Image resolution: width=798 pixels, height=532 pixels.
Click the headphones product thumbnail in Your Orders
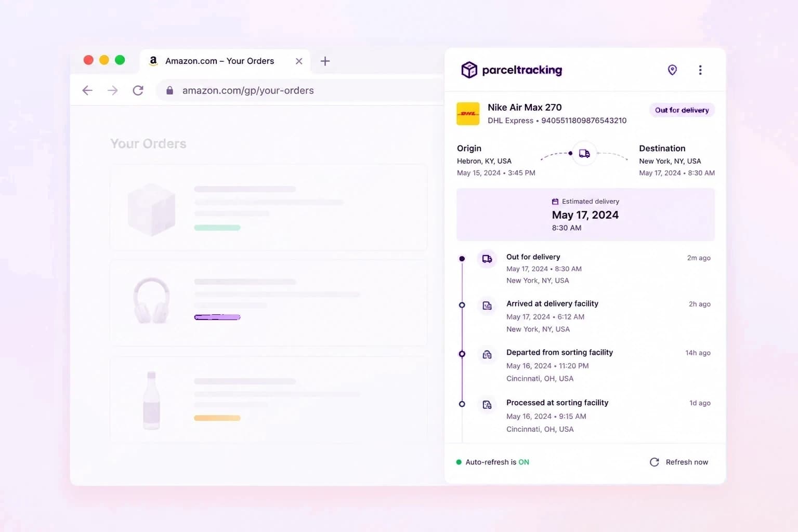click(151, 301)
